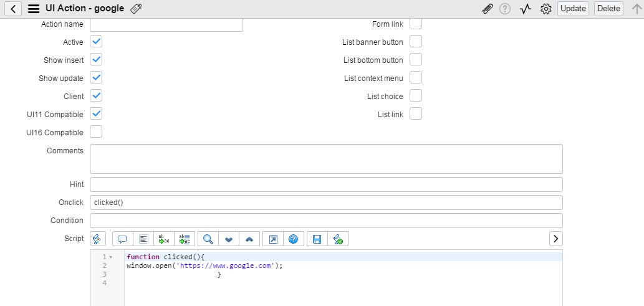The image size is (644, 306).
Task: Focus the Condition field
Action: [326, 221]
